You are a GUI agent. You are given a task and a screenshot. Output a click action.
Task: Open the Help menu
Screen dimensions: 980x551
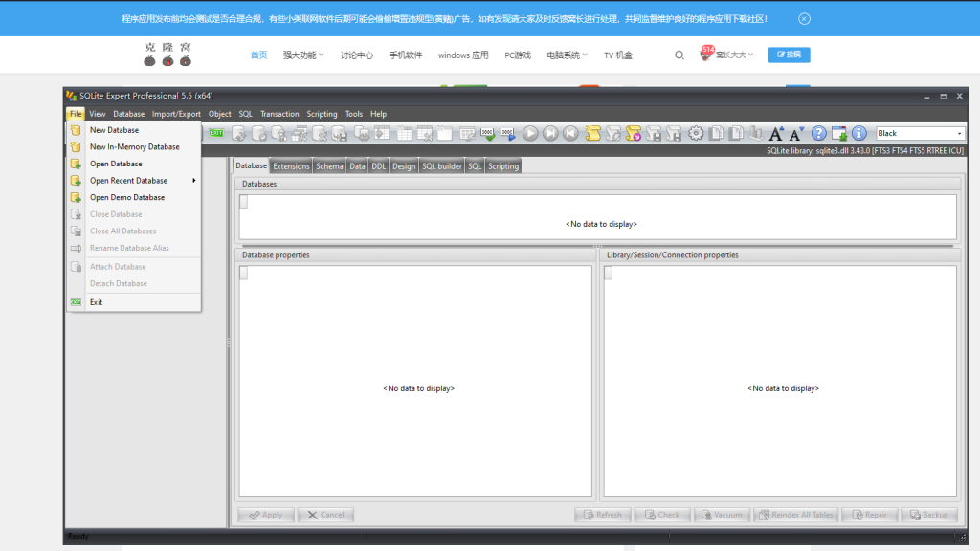click(x=378, y=114)
